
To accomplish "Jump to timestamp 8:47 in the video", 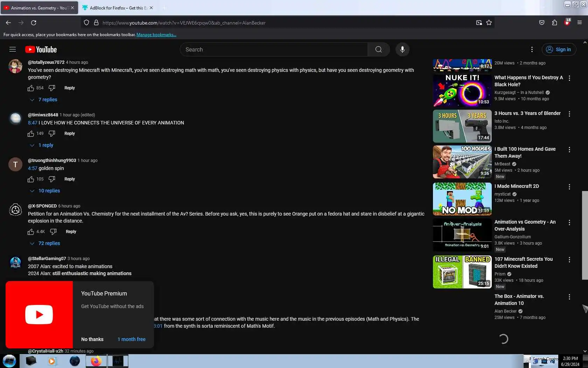I will click(33, 123).
